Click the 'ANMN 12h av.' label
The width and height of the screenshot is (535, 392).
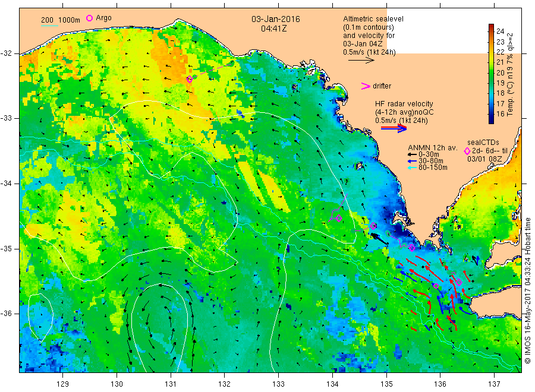coord(433,148)
